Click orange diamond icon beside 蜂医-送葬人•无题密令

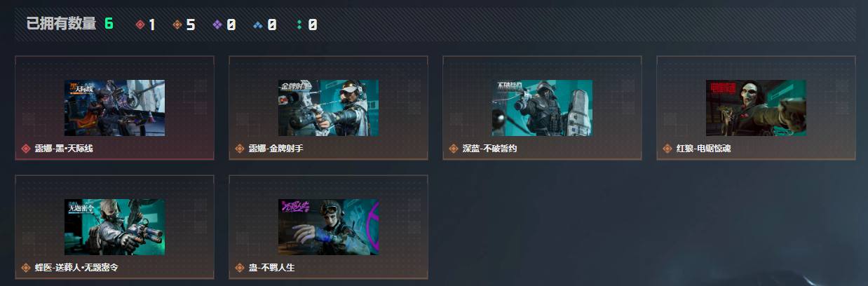point(26,268)
